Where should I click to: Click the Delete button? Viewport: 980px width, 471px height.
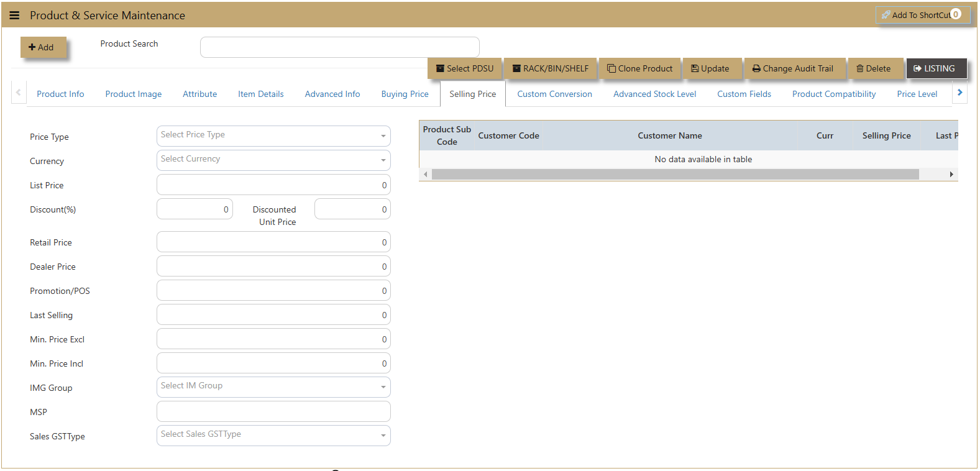876,68
